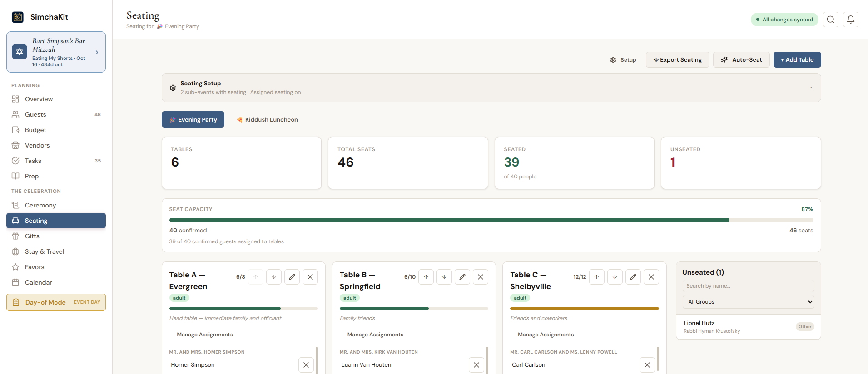Open notifications bell icon
This screenshot has width=868, height=374.
pyautogui.click(x=851, y=20)
